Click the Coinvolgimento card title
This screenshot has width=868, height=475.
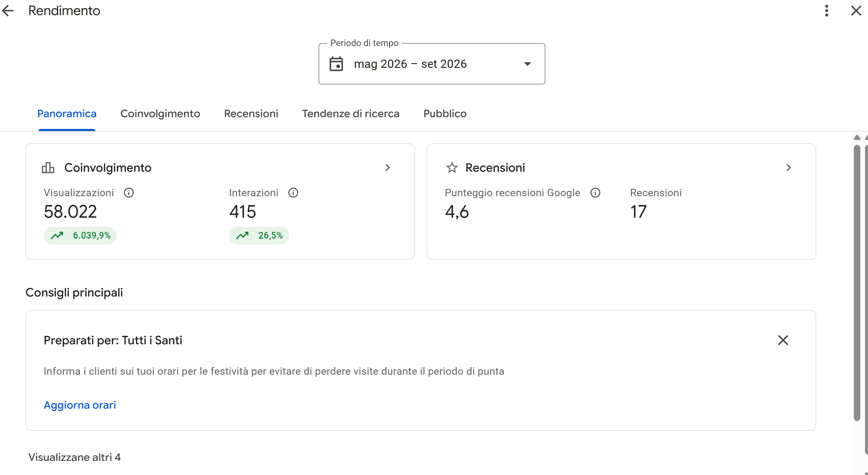108,168
